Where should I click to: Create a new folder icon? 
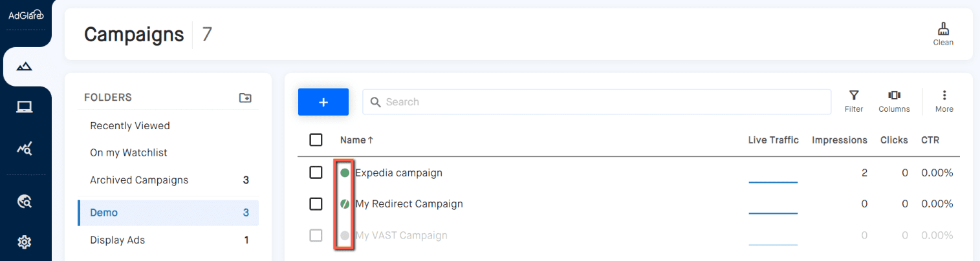(245, 98)
